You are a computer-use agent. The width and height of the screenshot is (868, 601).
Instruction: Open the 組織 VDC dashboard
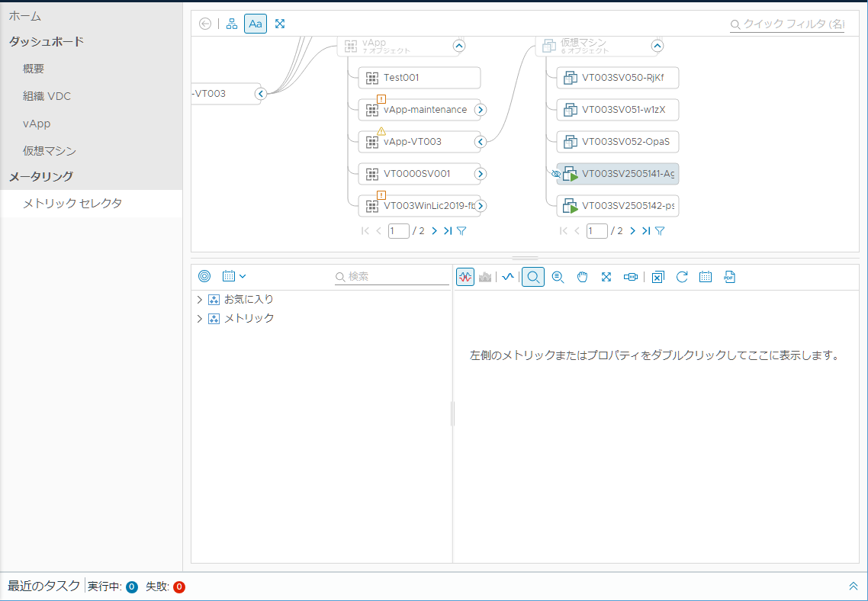tap(47, 96)
